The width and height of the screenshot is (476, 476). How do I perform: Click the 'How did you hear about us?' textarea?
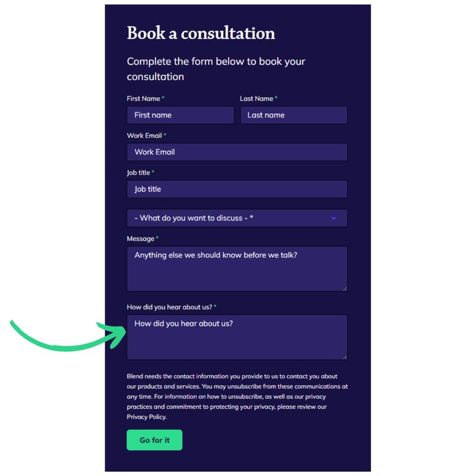237,337
